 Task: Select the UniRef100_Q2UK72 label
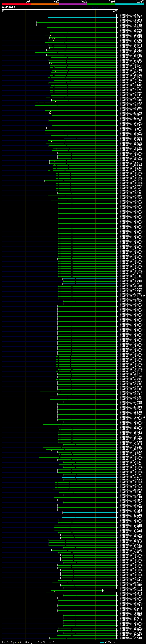(x=131, y=58)
